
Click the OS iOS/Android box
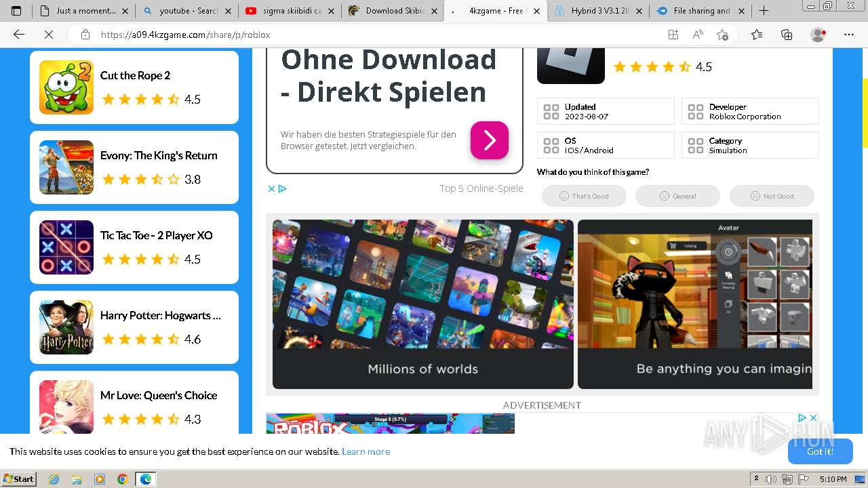(606, 145)
